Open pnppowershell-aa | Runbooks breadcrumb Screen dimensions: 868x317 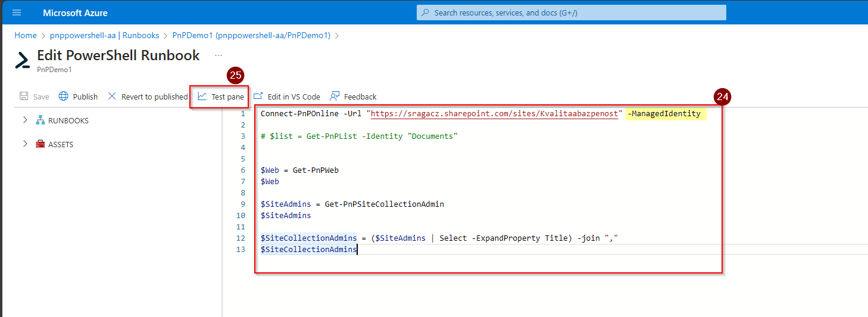coord(104,36)
